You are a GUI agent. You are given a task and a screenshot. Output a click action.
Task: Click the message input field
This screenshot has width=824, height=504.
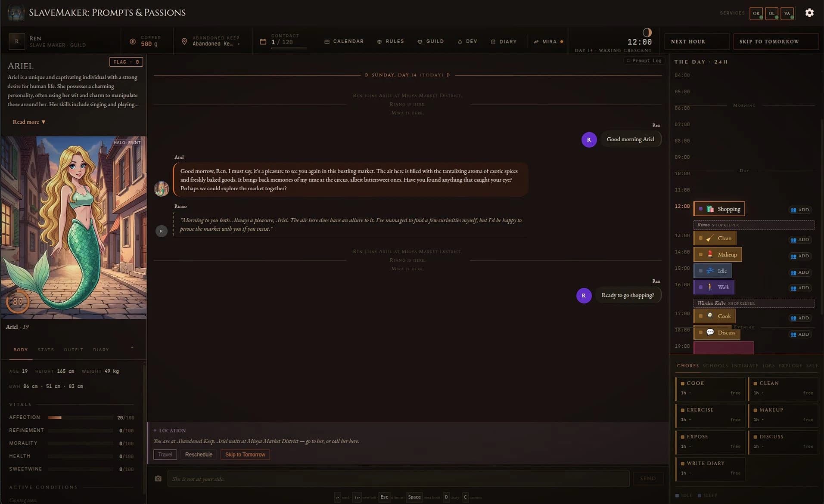point(398,479)
